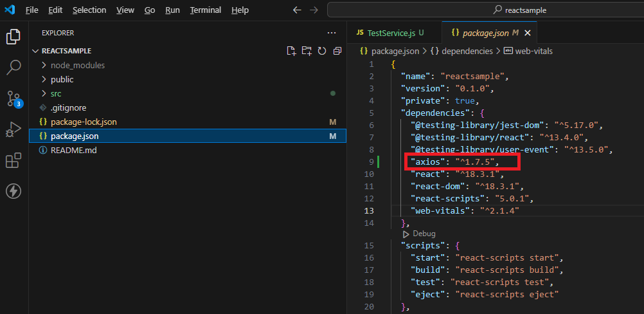Refresh the Explorer file tree
644x314 pixels.
321,51
